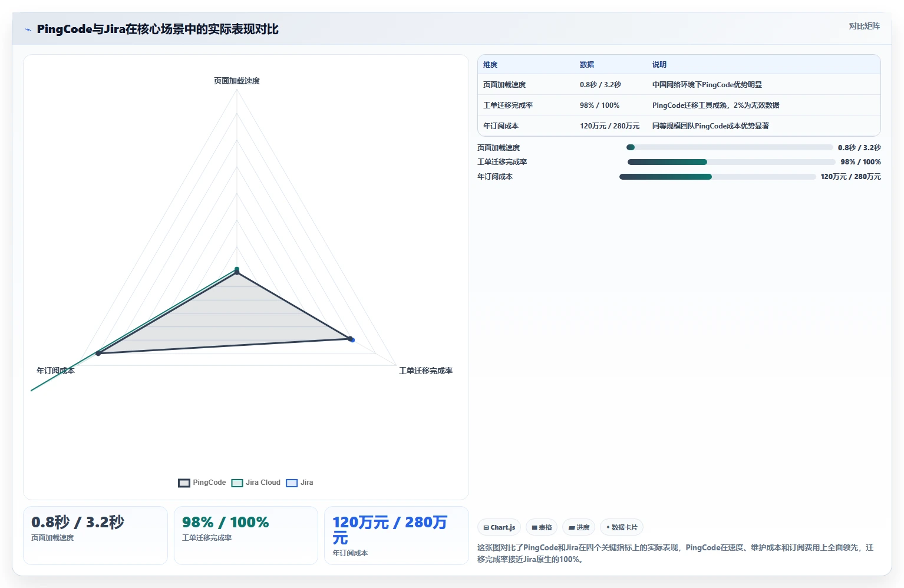This screenshot has width=904, height=588.
Task: Click the 0.8秒 / 3.2秒 data card
Action: (x=95, y=535)
